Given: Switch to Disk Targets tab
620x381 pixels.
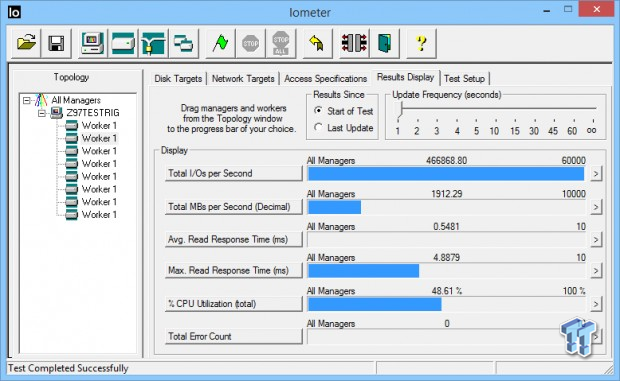Looking at the screenshot, I should tap(178, 79).
